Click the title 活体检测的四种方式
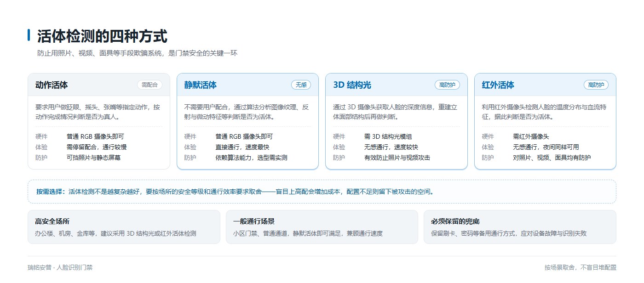This screenshot has width=644, height=283. point(102,36)
